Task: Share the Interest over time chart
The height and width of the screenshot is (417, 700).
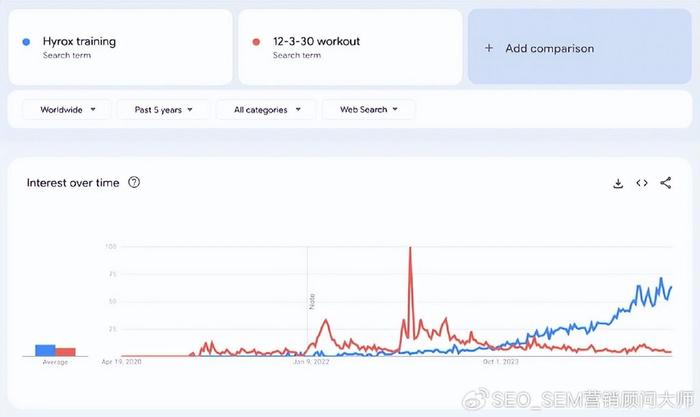Action: click(666, 183)
